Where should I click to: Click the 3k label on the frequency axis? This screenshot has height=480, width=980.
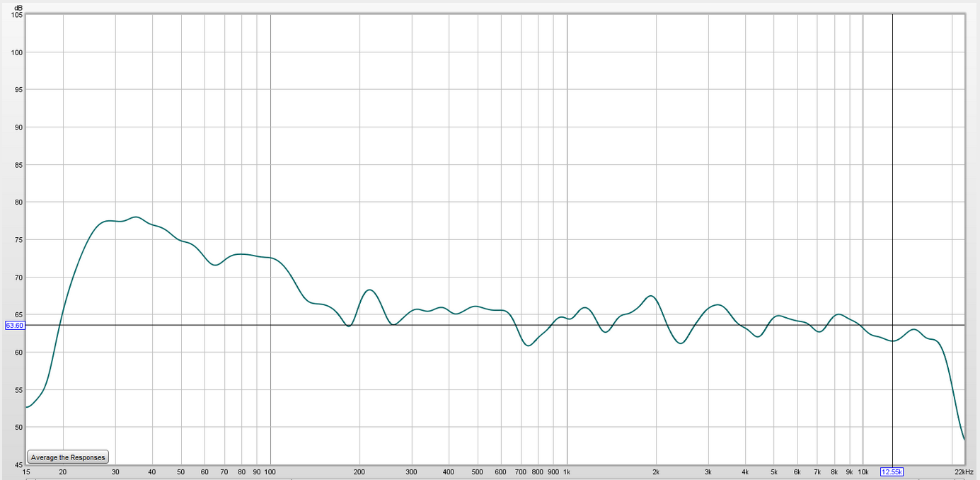point(708,472)
